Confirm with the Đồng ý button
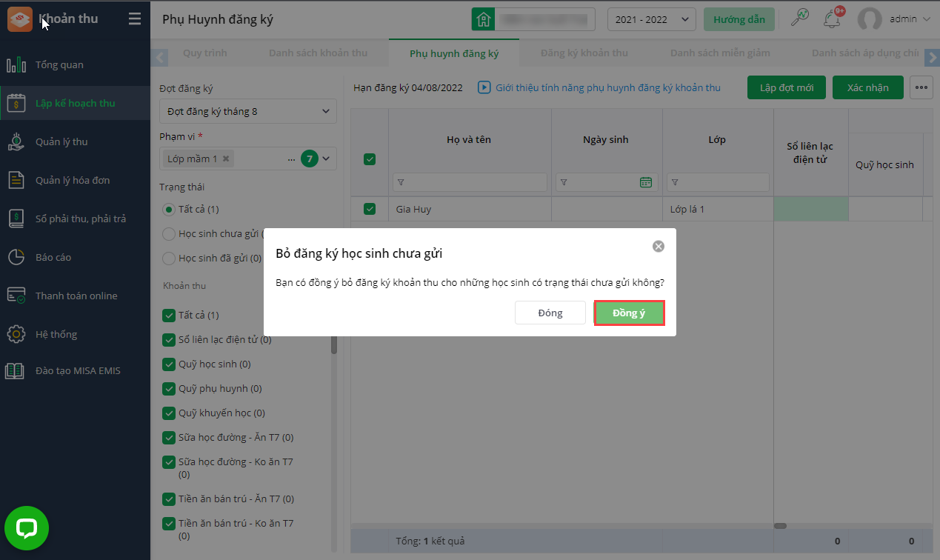940x560 pixels. coord(629,313)
